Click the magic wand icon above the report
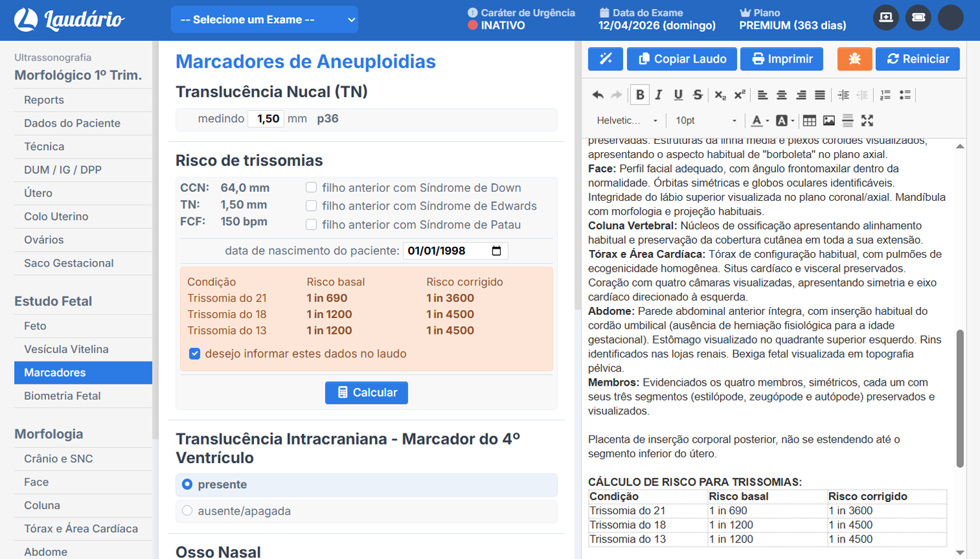The width and height of the screenshot is (980, 559). point(605,59)
